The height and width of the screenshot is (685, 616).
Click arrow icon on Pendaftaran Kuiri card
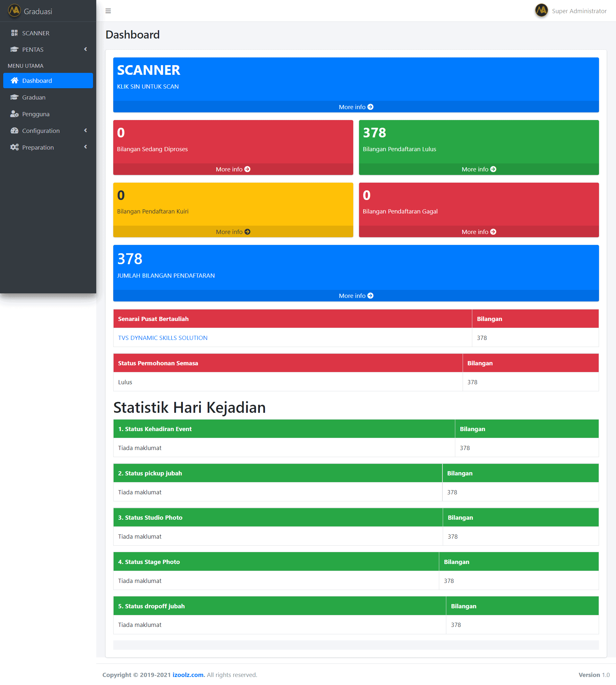247,232
